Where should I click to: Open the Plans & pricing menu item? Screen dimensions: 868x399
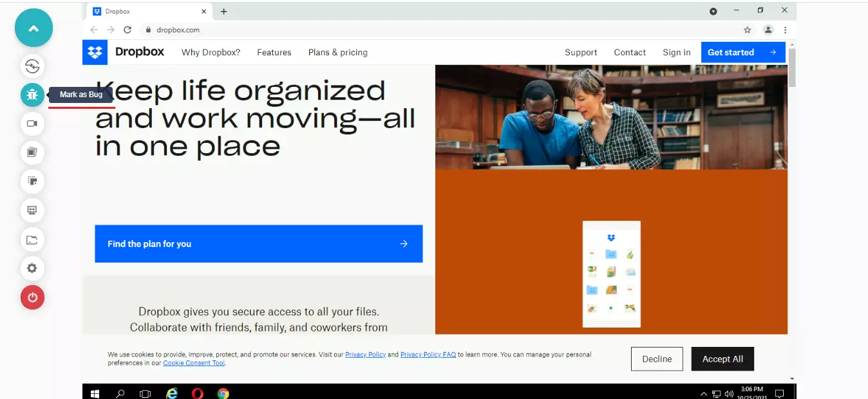(337, 53)
